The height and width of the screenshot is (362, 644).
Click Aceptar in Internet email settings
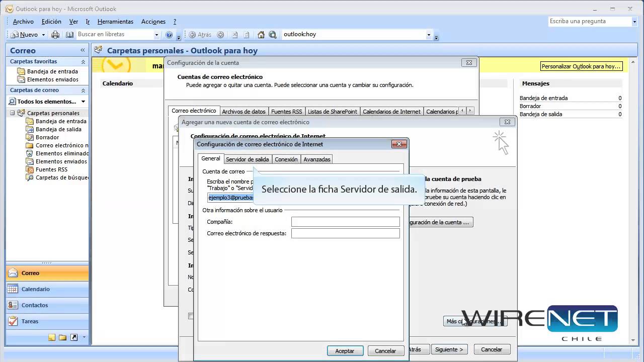pos(345,351)
